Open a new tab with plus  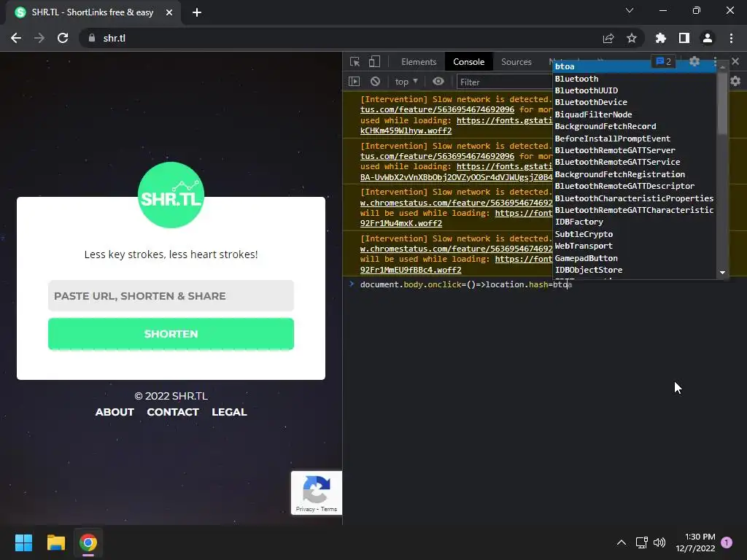[197, 12]
